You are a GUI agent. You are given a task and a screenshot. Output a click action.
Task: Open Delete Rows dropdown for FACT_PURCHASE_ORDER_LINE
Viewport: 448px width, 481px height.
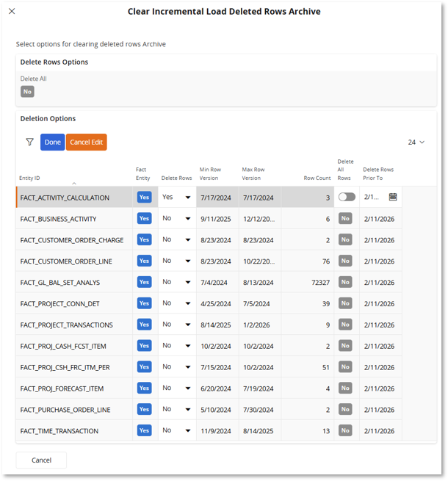177,409
